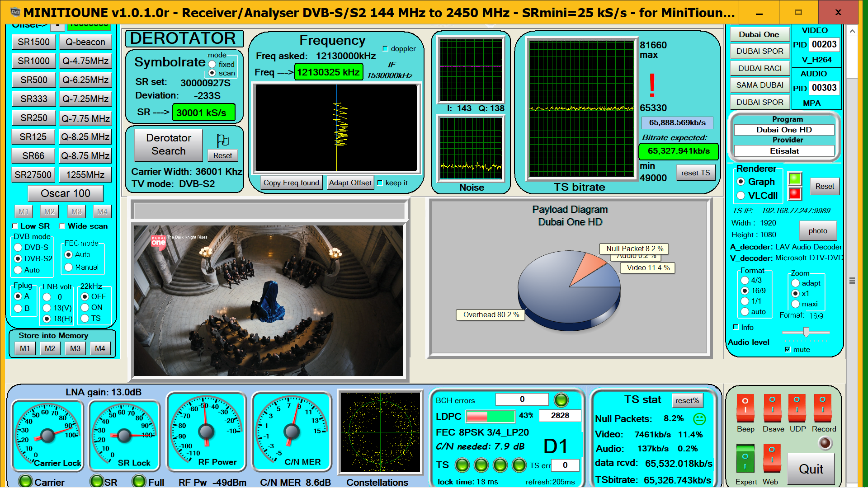Turn 22kHz ON radio option
Screen dimensions: 868x488
[x=85, y=307]
